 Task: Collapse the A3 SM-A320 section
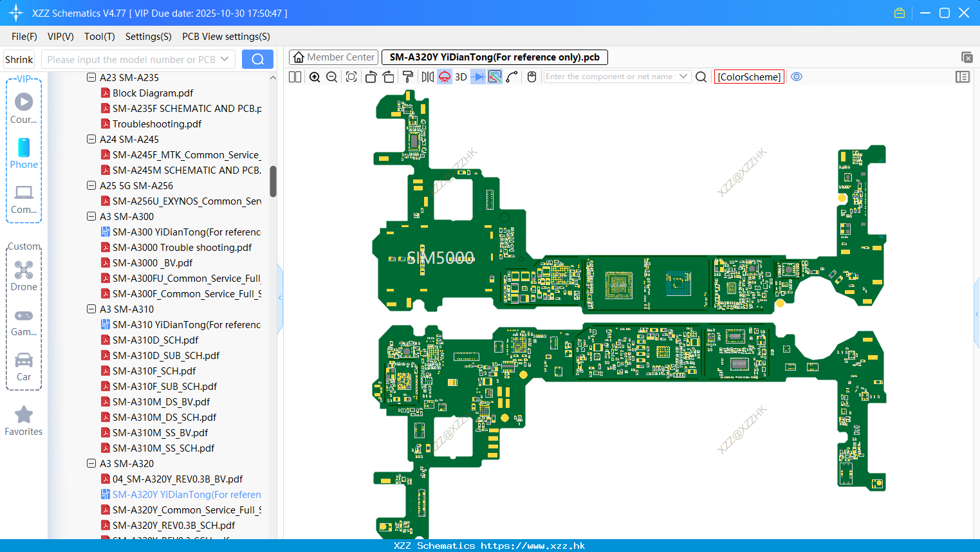pyautogui.click(x=91, y=463)
